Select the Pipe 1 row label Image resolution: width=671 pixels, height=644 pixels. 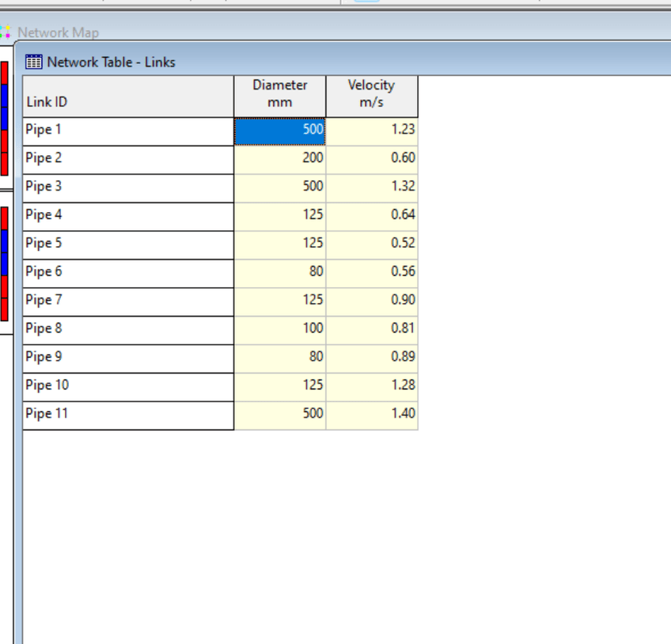pyautogui.click(x=128, y=131)
